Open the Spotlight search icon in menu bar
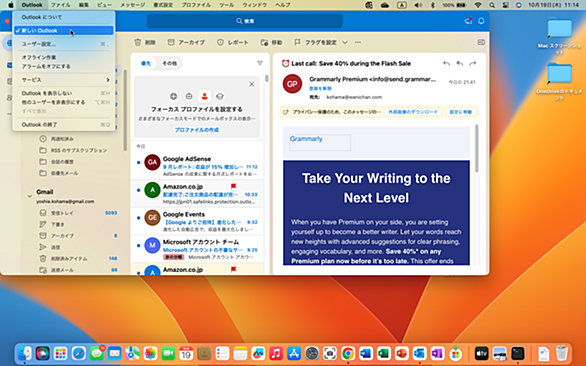This screenshot has height=366, width=586. (x=492, y=5)
